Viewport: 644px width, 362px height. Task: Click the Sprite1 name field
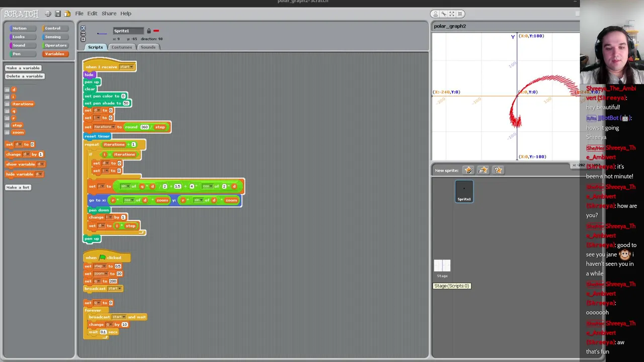[128, 31]
